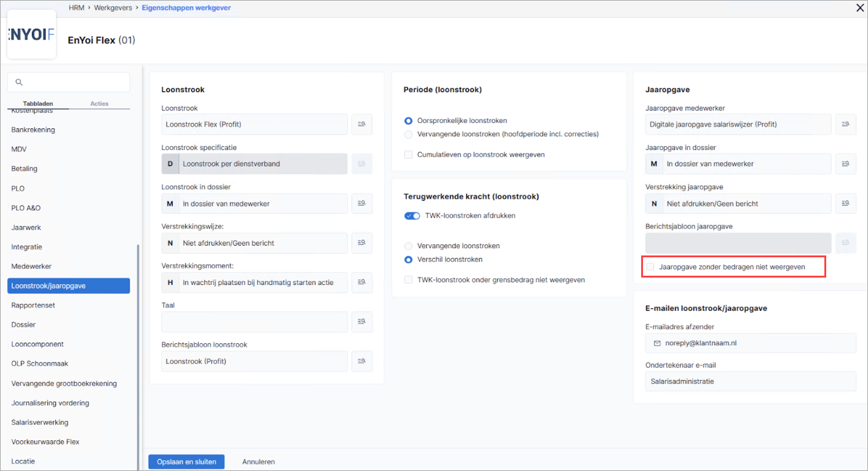Image resolution: width=868 pixels, height=471 pixels.
Task: Open lookup icon for Berichtsjabloon loonstrook
Action: point(361,361)
